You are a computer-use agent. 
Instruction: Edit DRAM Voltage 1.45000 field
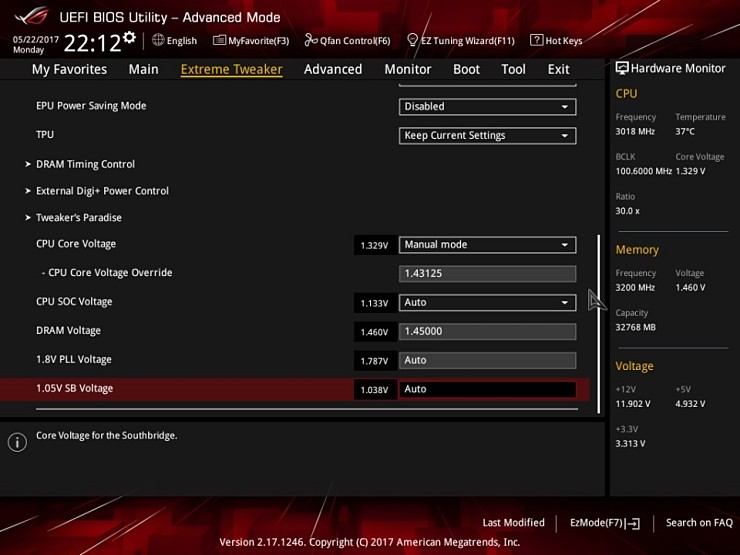click(487, 331)
